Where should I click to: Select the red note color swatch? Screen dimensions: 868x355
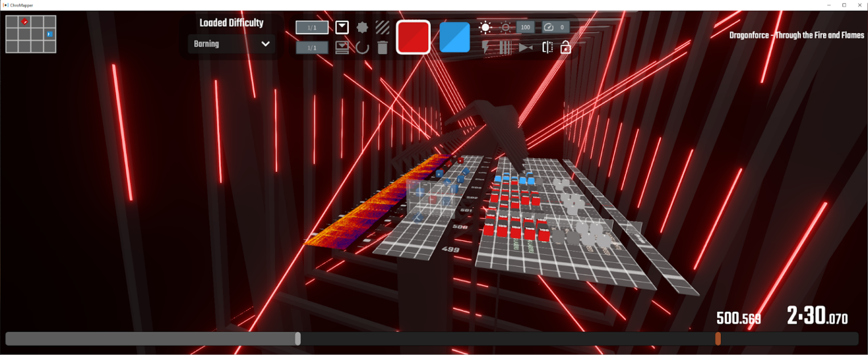413,38
